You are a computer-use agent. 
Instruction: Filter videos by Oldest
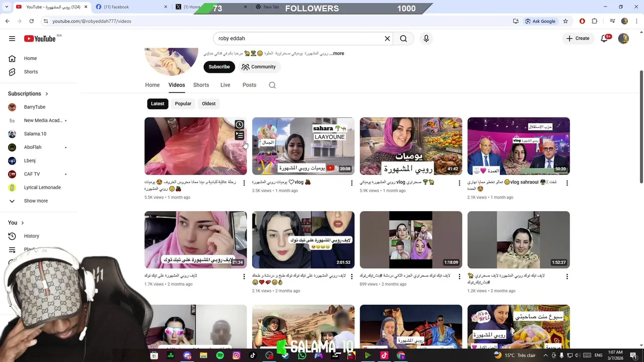(x=209, y=104)
